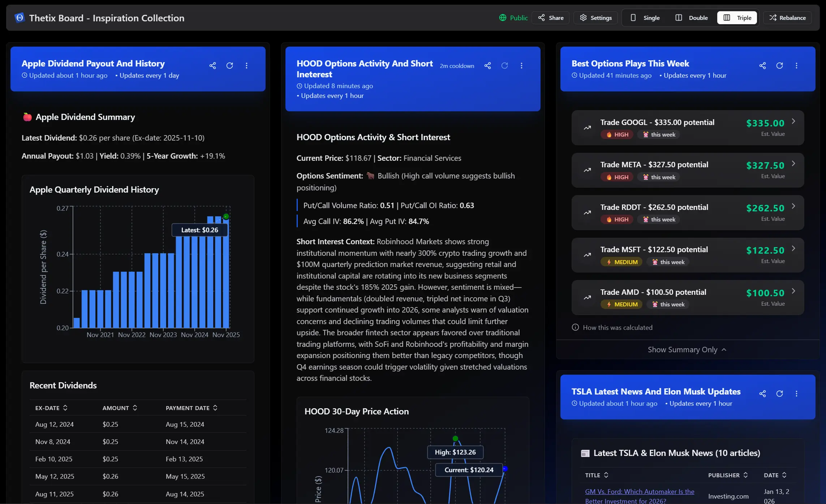
Task: Click the Thetix Board logo icon
Action: [20, 18]
